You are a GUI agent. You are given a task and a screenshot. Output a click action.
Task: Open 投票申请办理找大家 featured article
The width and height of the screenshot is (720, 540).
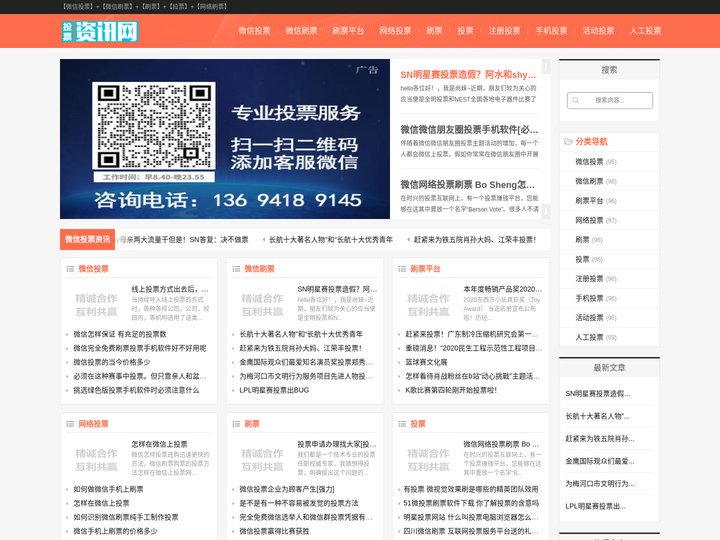337,444
